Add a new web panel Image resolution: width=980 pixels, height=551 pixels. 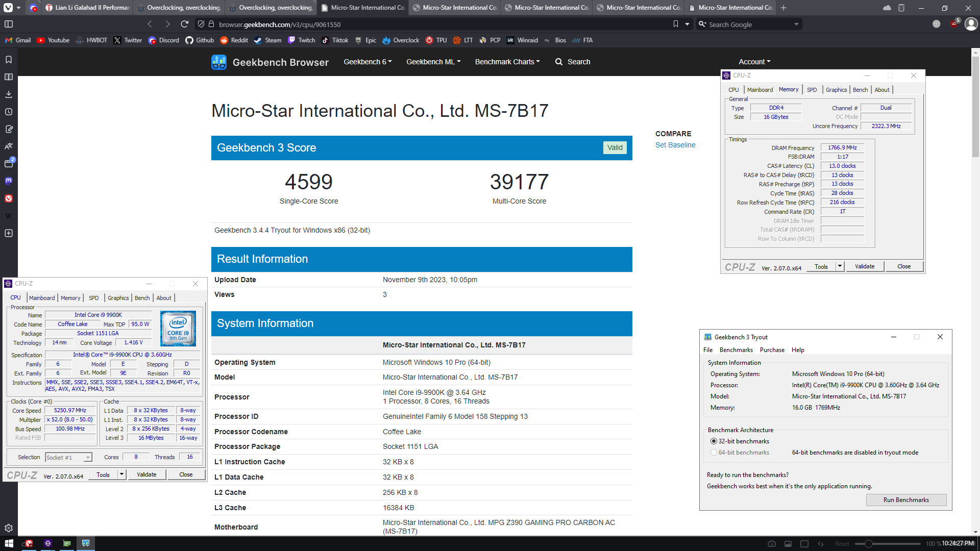tap(9, 233)
